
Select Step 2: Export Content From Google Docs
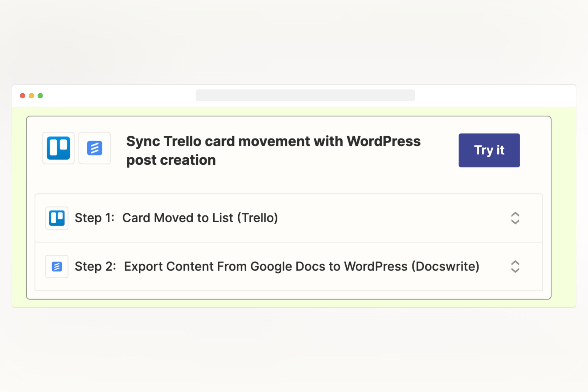[x=277, y=266]
